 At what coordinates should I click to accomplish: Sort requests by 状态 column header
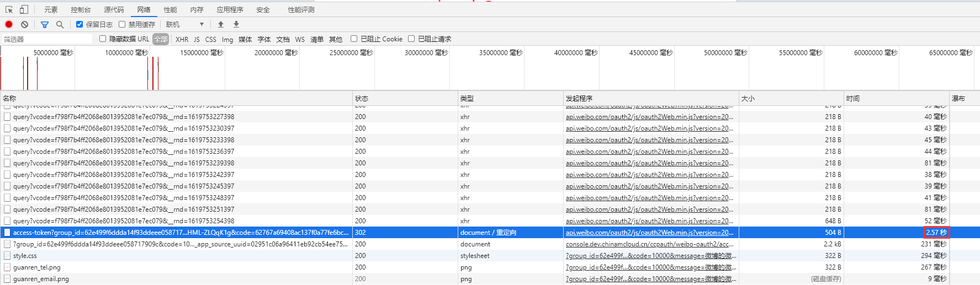[362, 98]
